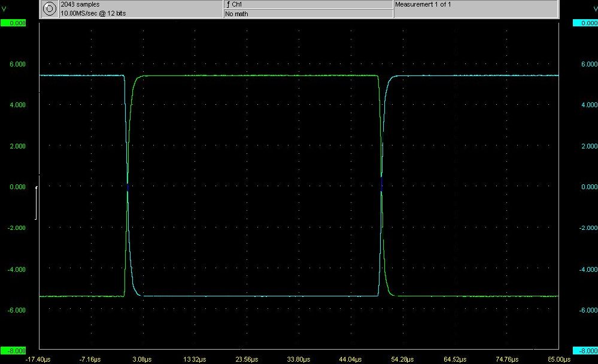
Task: Click the cyan highlighted -8.000 range box
Action: [x=585, y=351]
